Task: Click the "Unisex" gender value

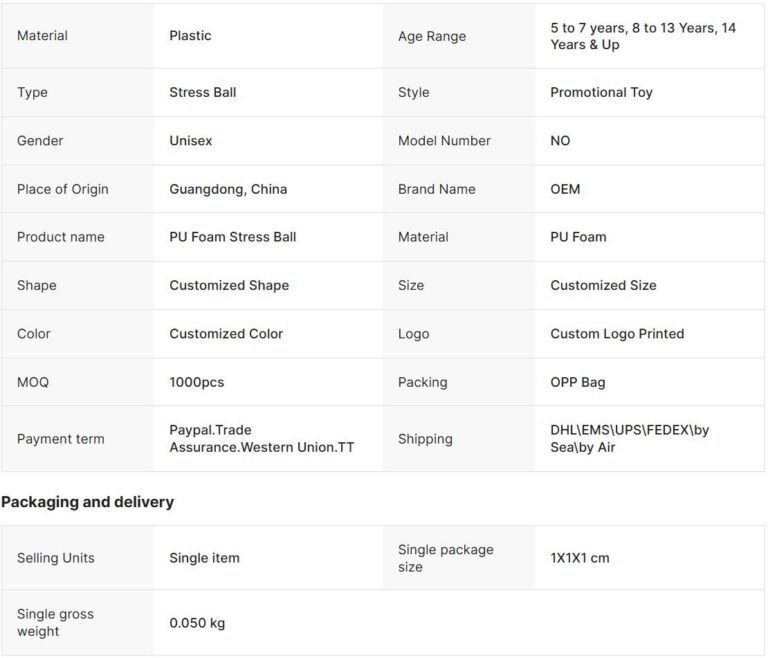Action: click(x=190, y=141)
